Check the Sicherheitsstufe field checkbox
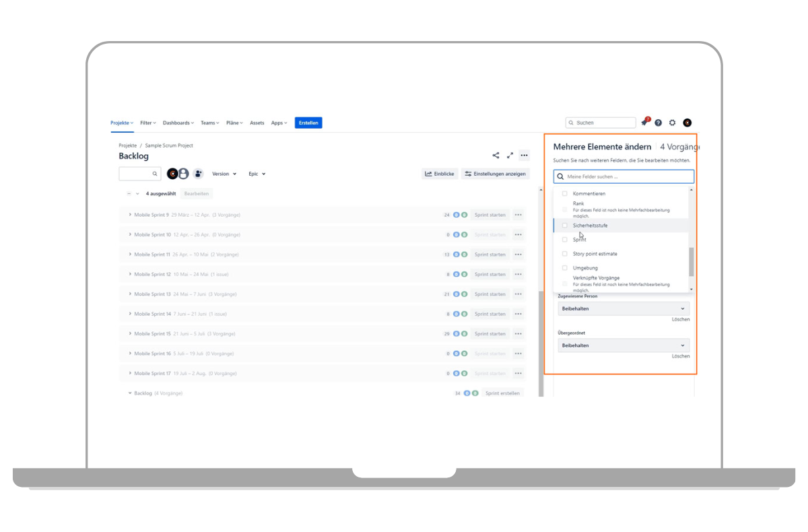This screenshot has width=808, height=532. 565,226
